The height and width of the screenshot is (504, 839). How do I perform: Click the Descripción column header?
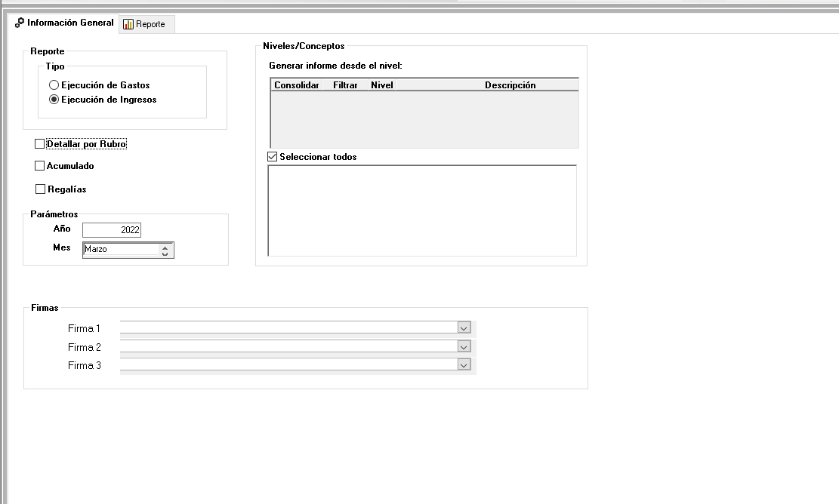point(510,85)
